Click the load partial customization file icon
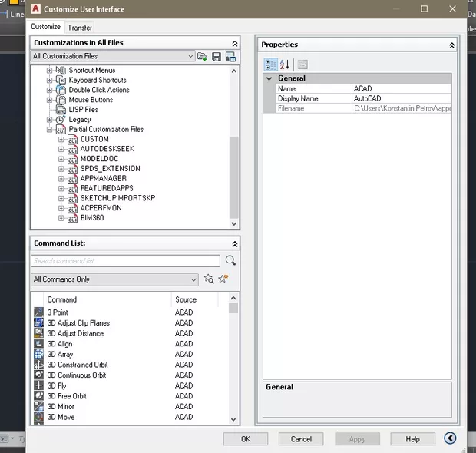 tap(203, 57)
